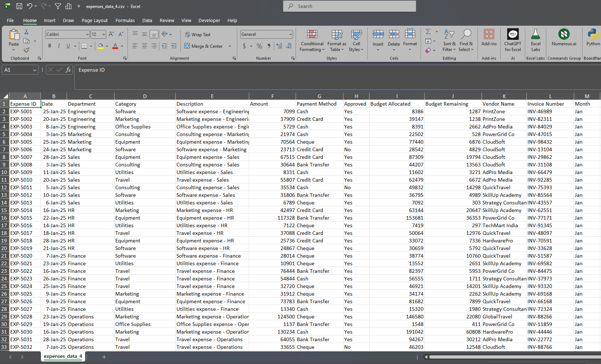Click the Format Painter brush icon
Image resolution: width=601 pixels, height=364 pixels.
pyautogui.click(x=26, y=50)
